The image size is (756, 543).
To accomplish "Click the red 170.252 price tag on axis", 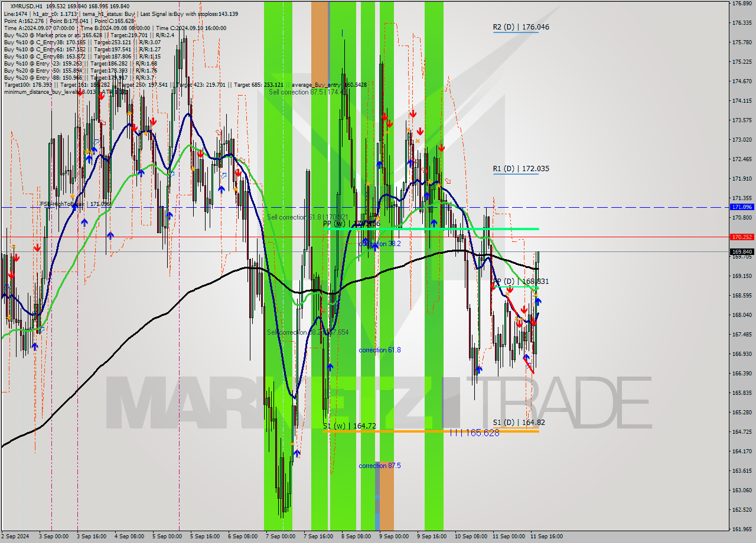I will pyautogui.click(x=742, y=237).
